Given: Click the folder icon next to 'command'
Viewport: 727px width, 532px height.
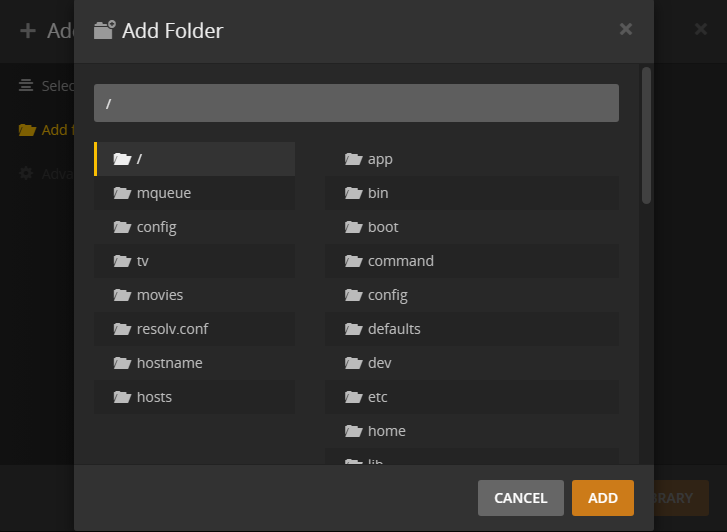Looking at the screenshot, I should click(x=352, y=261).
